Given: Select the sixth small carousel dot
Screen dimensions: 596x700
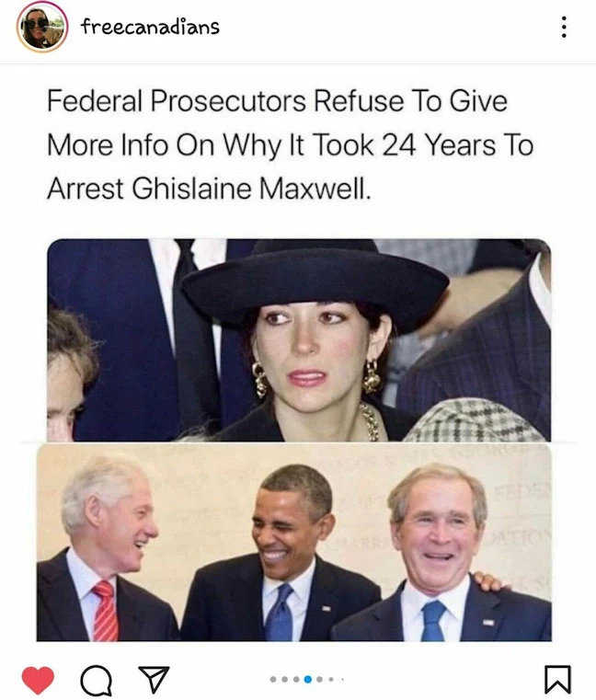Looking at the screenshot, I should pos(331,680).
